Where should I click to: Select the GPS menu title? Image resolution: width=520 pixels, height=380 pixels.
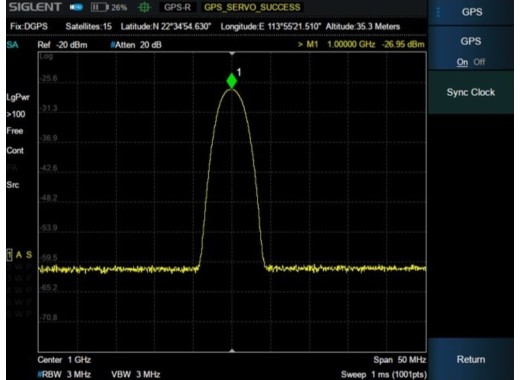tap(472, 12)
